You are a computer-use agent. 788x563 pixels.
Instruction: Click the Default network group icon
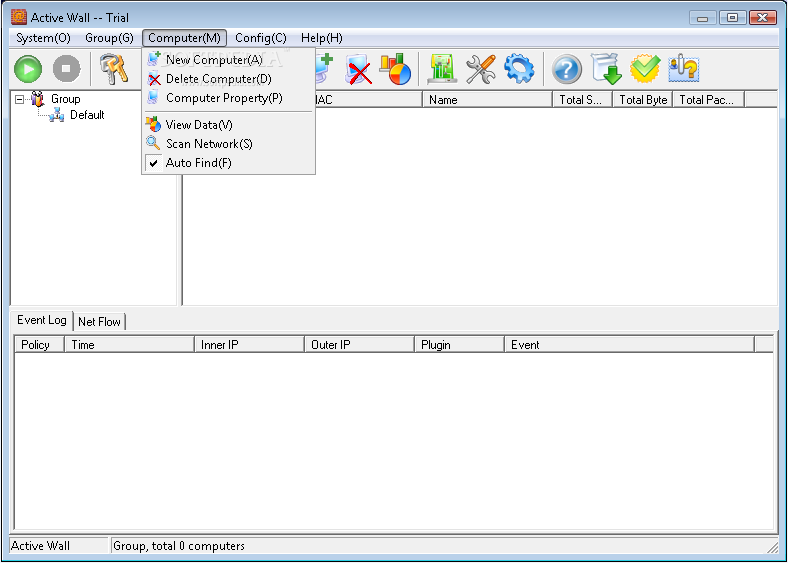click(x=56, y=115)
